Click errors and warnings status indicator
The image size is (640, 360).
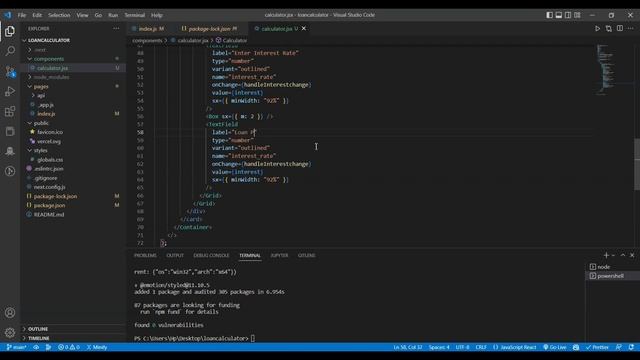(x=69, y=347)
